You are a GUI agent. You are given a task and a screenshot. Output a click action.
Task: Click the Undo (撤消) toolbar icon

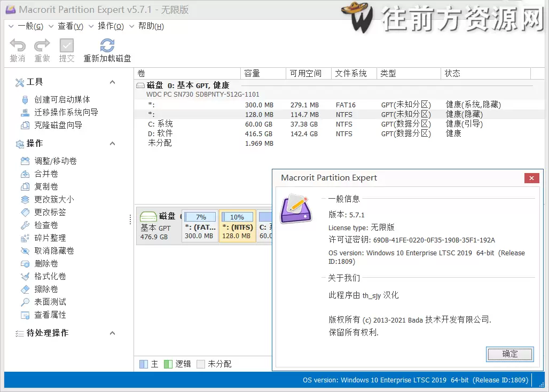pos(18,45)
